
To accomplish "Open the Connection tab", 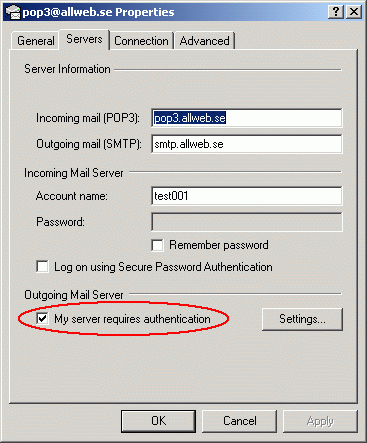I will [141, 41].
